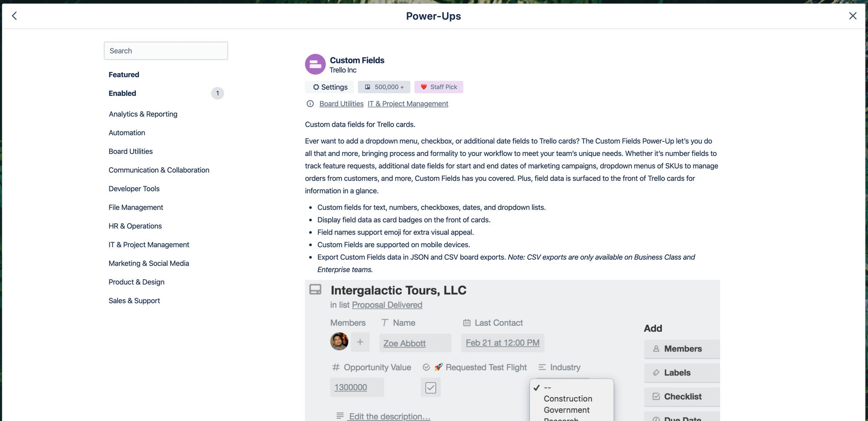Viewport: 868px width, 421px height.
Task: Toggle the Requested Test Flight checkbox
Action: (431, 388)
